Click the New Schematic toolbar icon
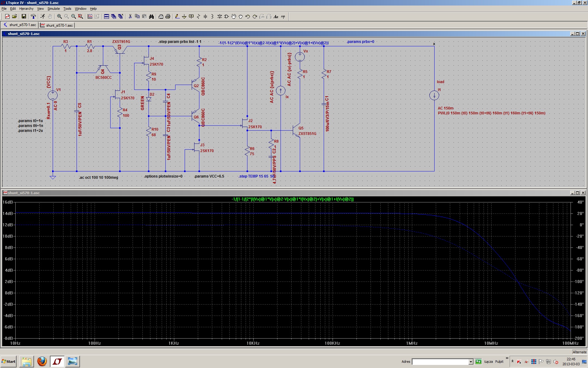 pos(7,17)
